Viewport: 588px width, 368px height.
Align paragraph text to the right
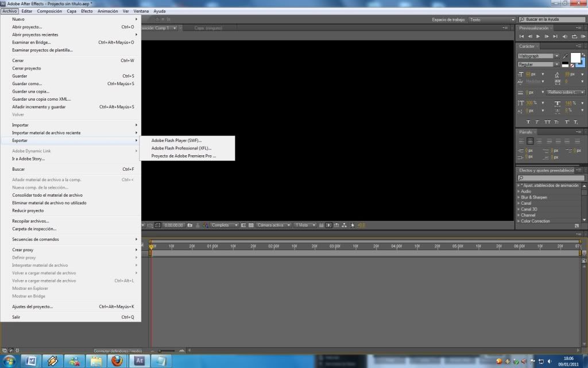539,141
